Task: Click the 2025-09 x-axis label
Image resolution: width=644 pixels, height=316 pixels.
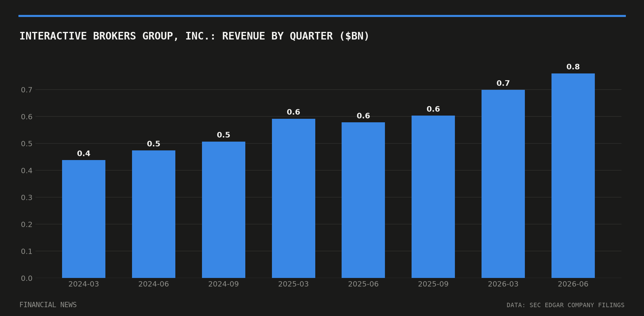Action: (433, 284)
